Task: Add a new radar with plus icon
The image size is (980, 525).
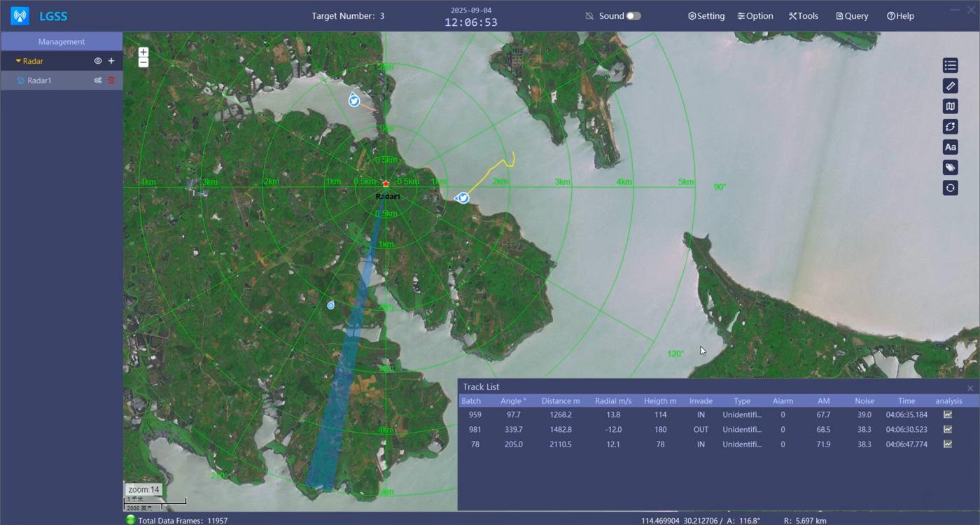Action: [111, 61]
